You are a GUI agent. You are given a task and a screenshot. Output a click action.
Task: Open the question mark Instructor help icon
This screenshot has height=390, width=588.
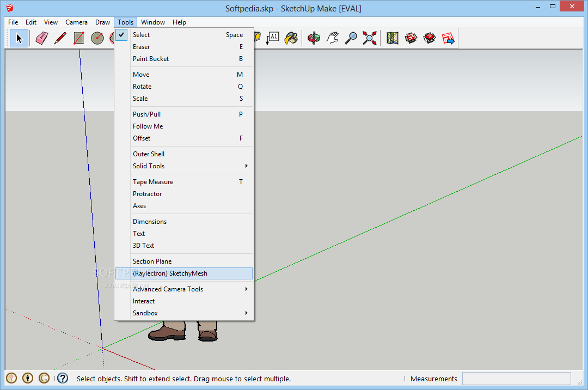coord(63,378)
